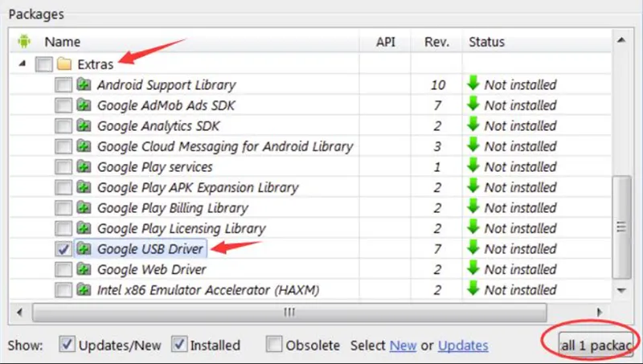Click green download arrow for Google Play services
Image resolution: width=643 pixels, height=364 pixels.
(x=473, y=166)
